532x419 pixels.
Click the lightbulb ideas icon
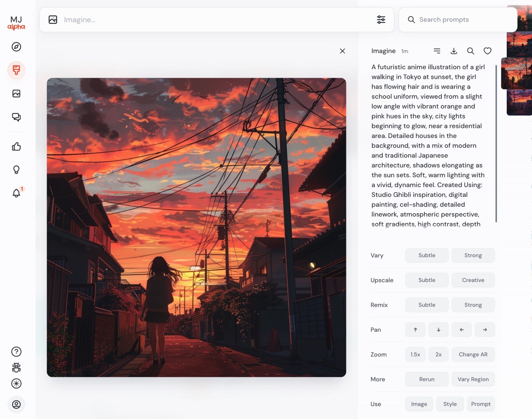(x=16, y=170)
